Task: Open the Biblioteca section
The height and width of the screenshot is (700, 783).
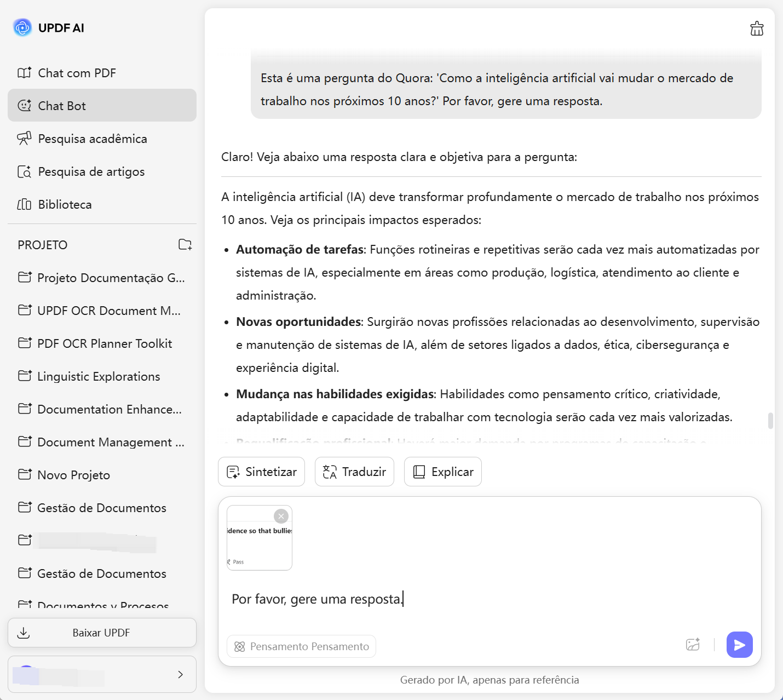Action: coord(65,204)
